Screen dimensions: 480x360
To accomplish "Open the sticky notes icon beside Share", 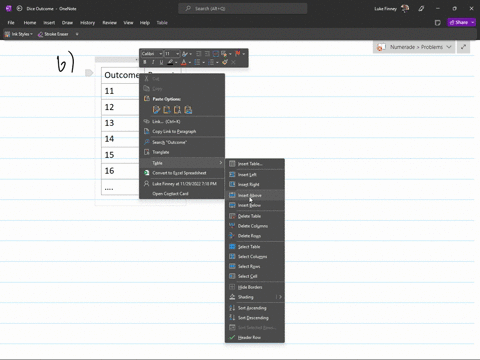I will tap(438, 23).
